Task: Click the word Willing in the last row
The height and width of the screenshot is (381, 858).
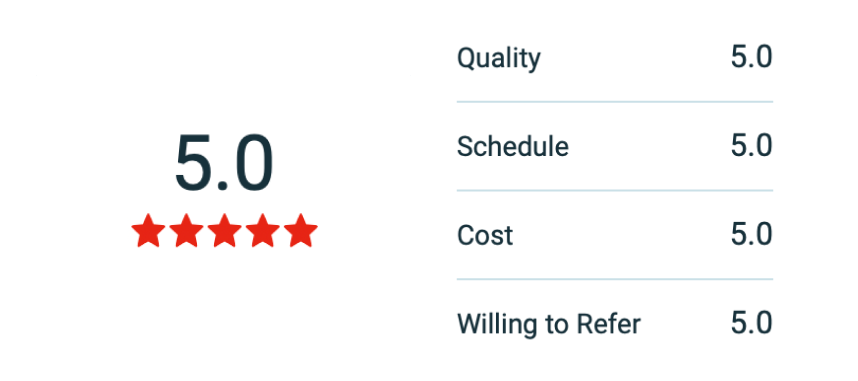Action: pyautogui.click(x=493, y=324)
